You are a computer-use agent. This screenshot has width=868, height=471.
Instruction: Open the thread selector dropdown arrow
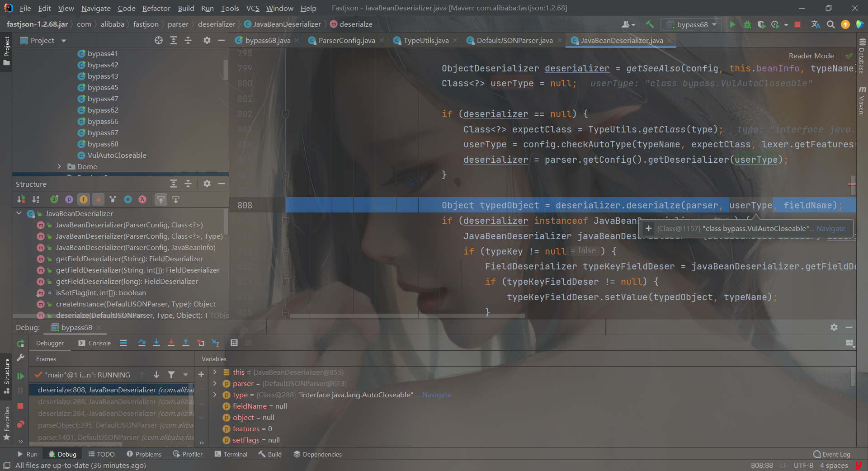pyautogui.click(x=185, y=375)
